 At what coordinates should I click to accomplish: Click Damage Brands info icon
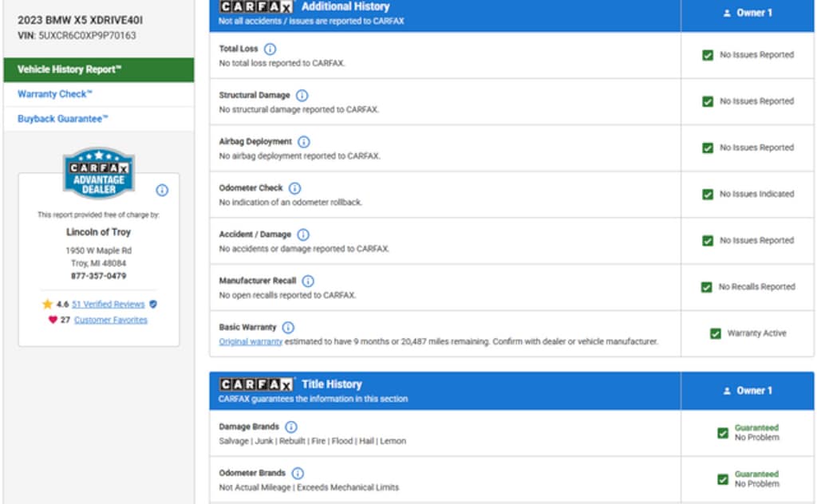pos(291,427)
